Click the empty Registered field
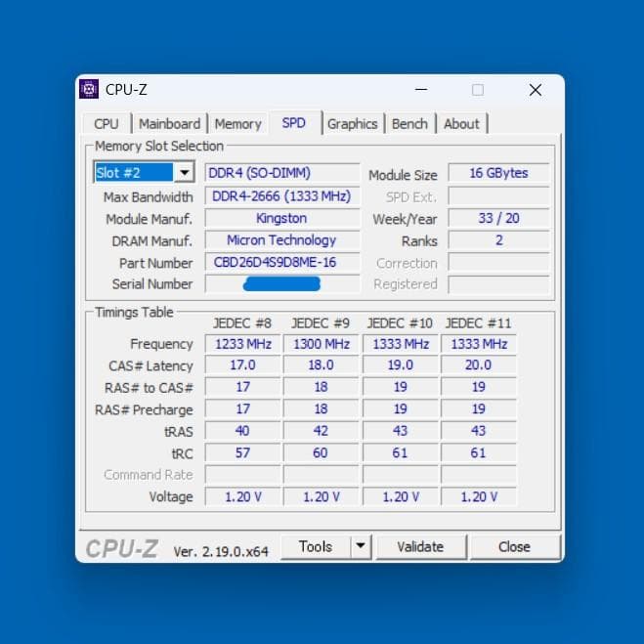644x644 pixels. click(498, 283)
